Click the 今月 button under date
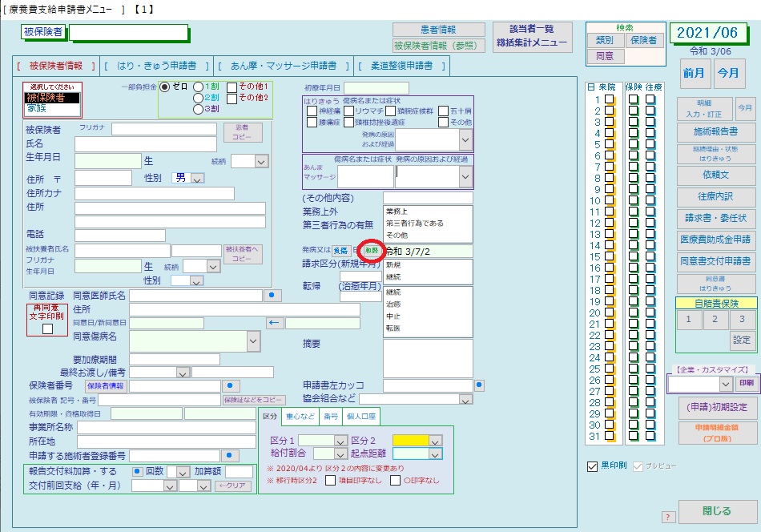The height and width of the screenshot is (532, 761). (x=728, y=73)
